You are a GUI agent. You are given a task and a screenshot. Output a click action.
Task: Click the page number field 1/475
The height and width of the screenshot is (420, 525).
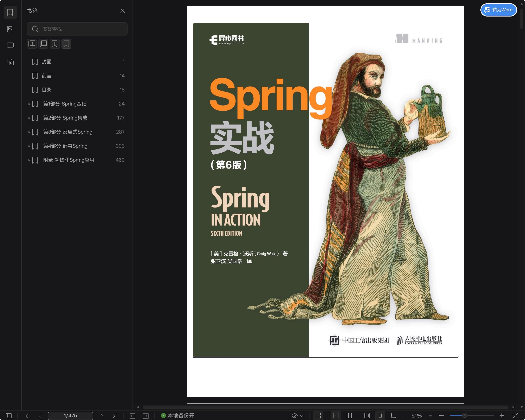[x=70, y=416]
